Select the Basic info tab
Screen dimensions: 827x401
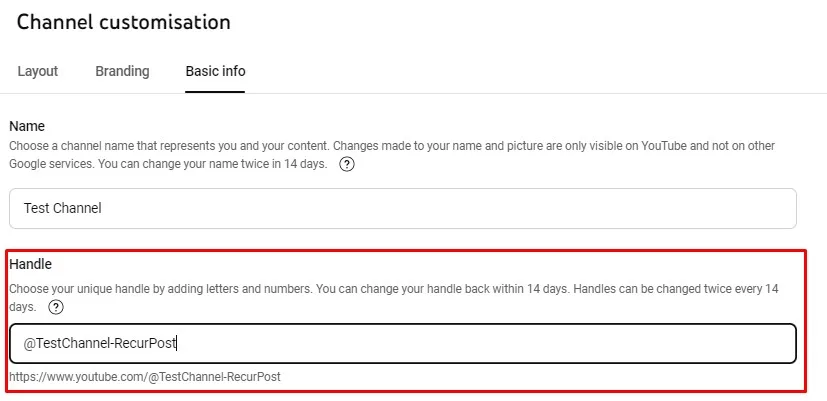[215, 71]
